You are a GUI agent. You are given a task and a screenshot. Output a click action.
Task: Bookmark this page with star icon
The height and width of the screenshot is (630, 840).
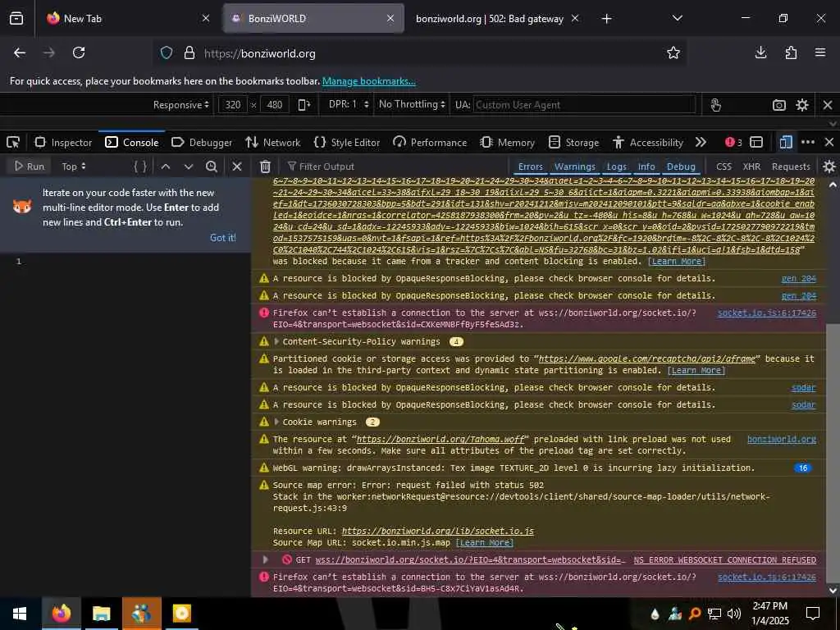pos(673,52)
